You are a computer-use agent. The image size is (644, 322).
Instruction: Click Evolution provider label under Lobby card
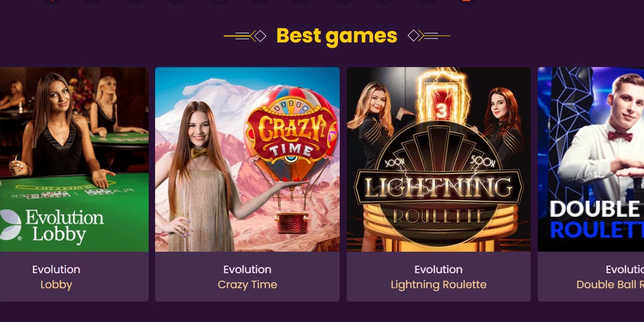click(x=56, y=269)
